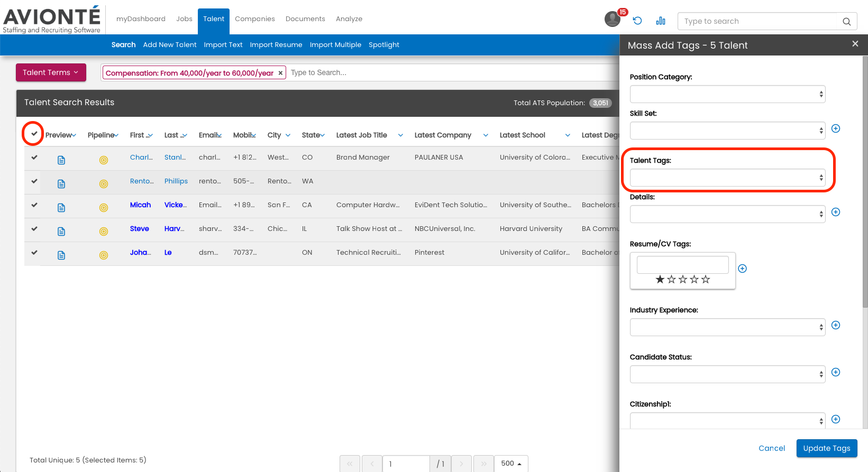Image resolution: width=868 pixels, height=472 pixels.
Task: Click plus icon beside Industry Experience
Action: tap(836, 325)
